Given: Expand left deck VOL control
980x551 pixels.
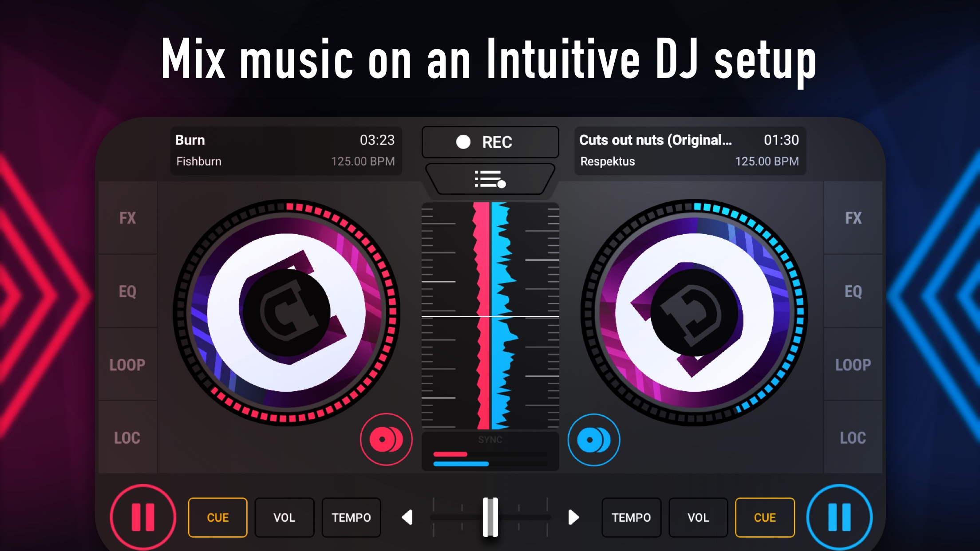Looking at the screenshot, I should (x=284, y=517).
